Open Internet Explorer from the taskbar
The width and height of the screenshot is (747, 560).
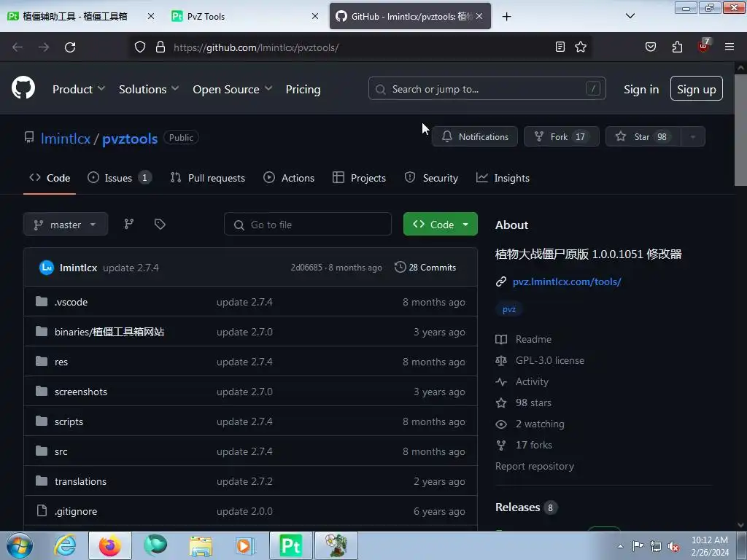coord(65,545)
